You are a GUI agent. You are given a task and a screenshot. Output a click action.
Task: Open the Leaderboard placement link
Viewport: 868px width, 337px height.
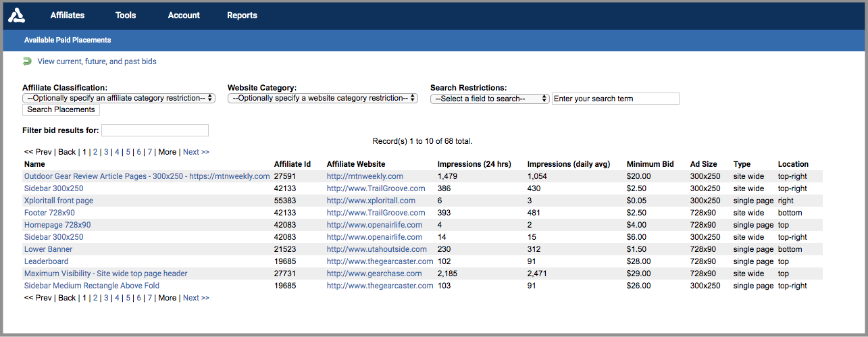(46, 261)
